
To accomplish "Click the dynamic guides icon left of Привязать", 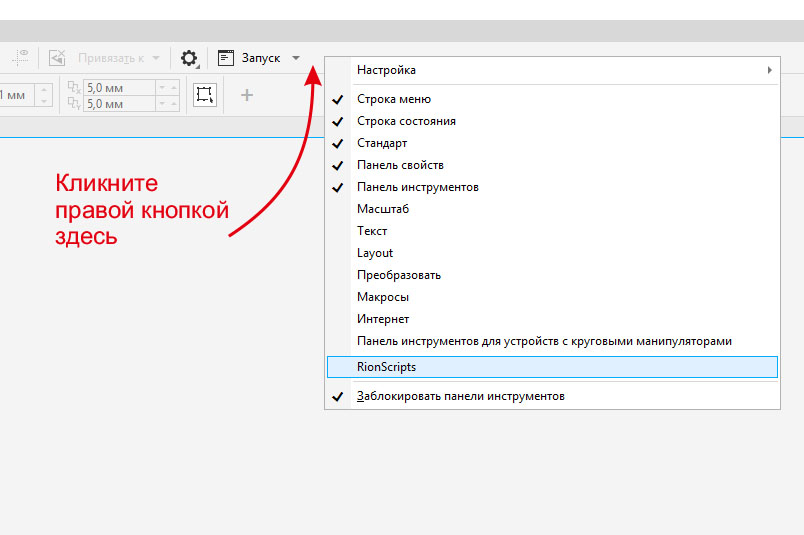I will 21,57.
